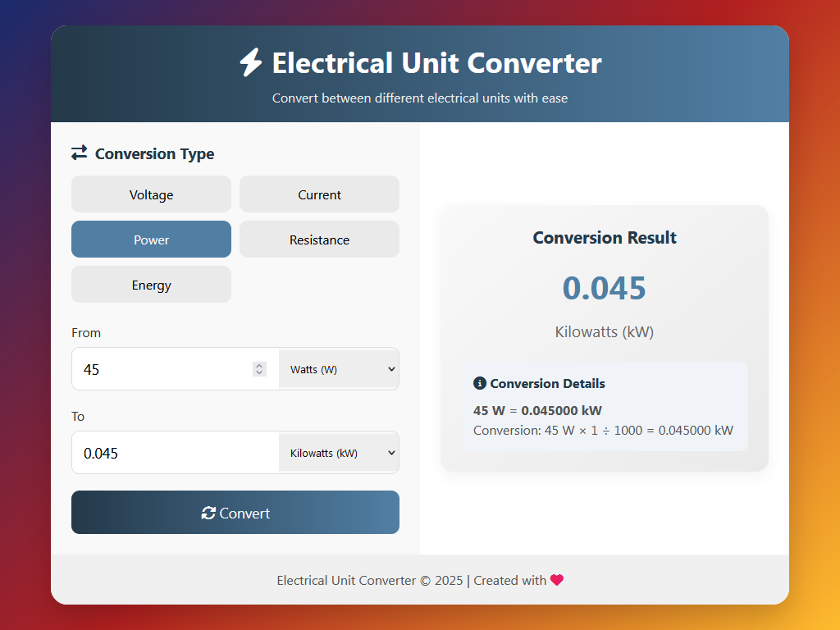This screenshot has height=630, width=840.
Task: Click the heart icon in footer
Action: [557, 580]
